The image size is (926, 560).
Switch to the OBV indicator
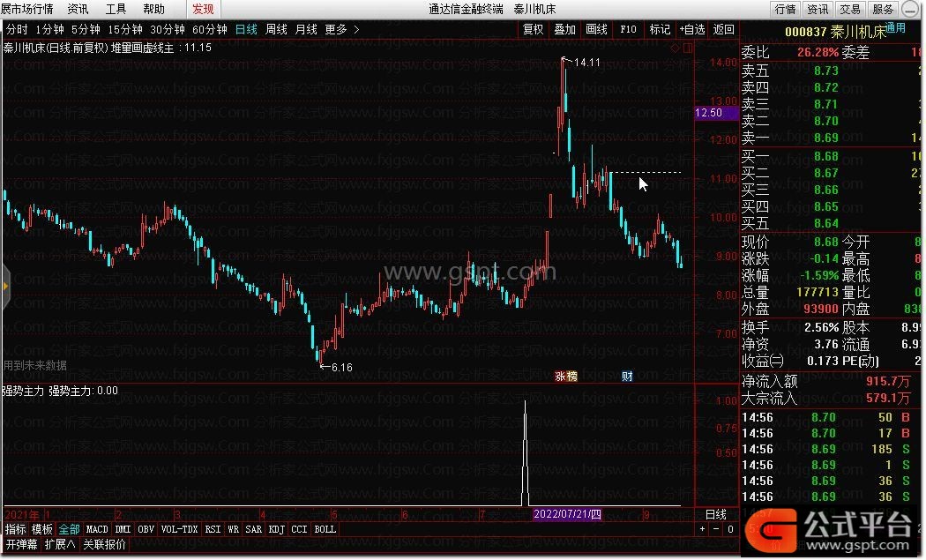click(146, 530)
